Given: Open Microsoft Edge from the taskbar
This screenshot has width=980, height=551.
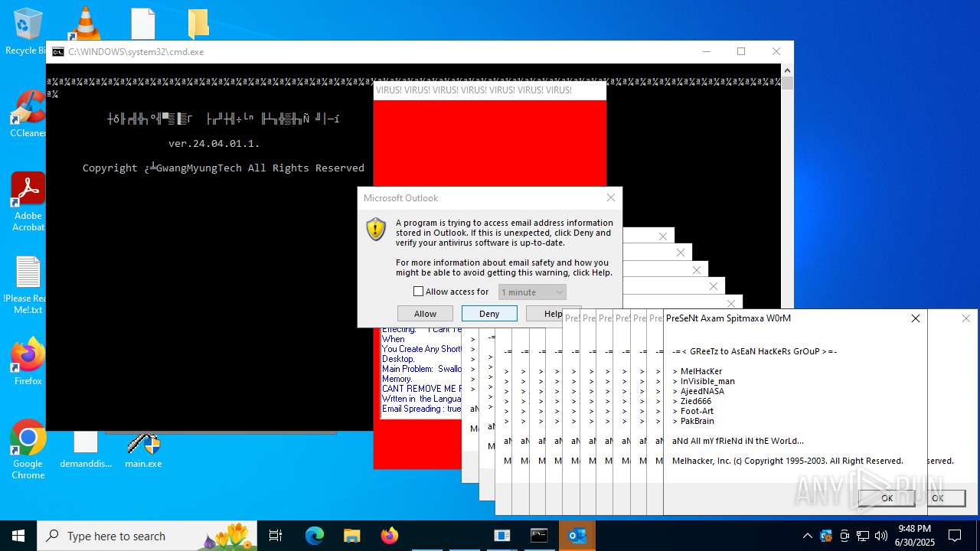Looking at the screenshot, I should 315,536.
